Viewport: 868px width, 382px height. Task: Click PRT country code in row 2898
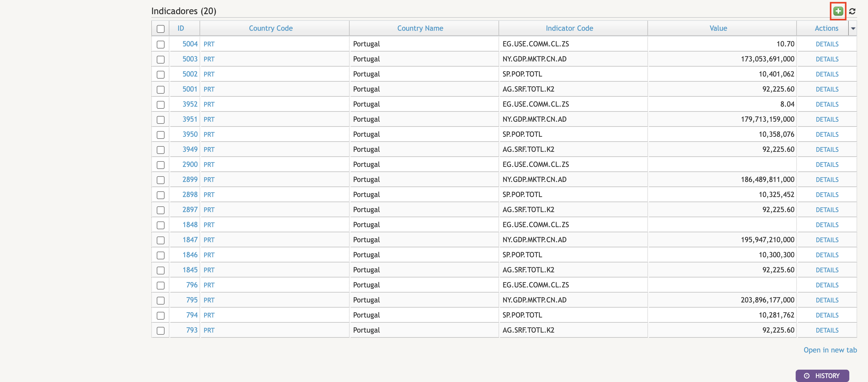(209, 195)
